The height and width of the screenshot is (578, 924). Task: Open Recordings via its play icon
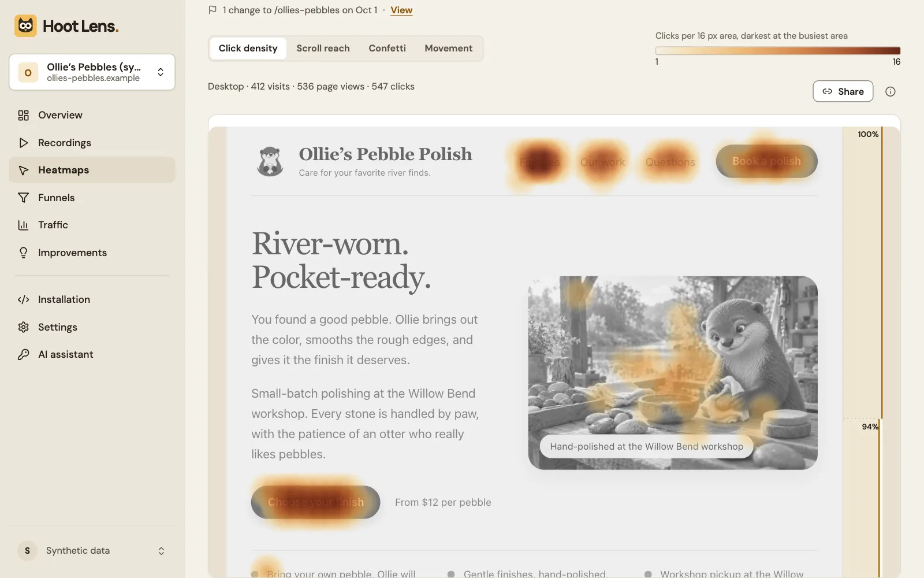(23, 143)
